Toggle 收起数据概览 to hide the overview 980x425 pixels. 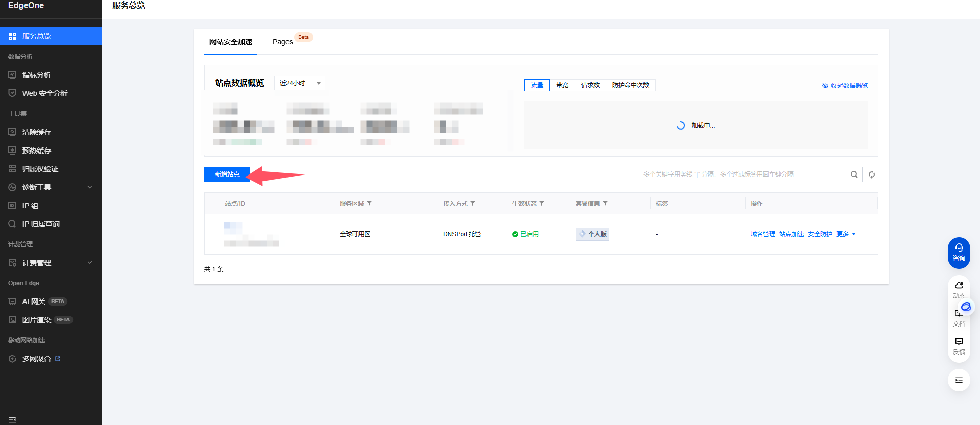point(845,86)
